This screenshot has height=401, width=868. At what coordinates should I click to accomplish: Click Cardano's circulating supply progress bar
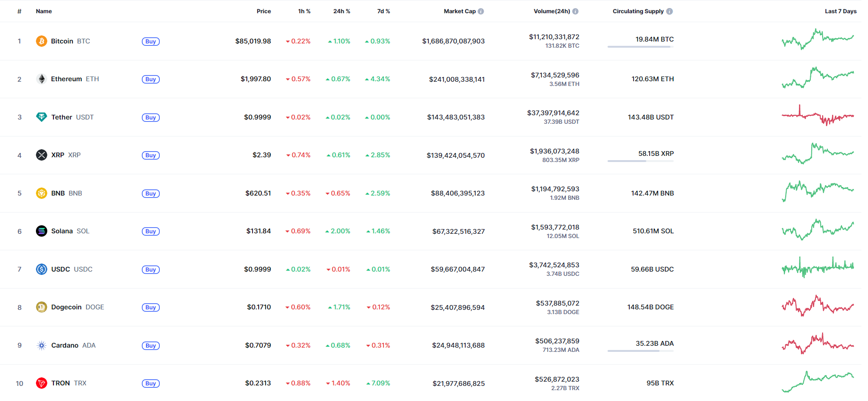click(641, 351)
